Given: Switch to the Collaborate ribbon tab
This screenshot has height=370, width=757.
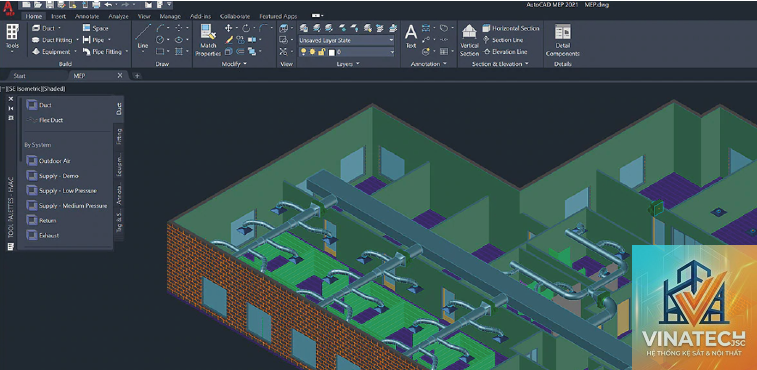Looking at the screenshot, I should click(235, 16).
